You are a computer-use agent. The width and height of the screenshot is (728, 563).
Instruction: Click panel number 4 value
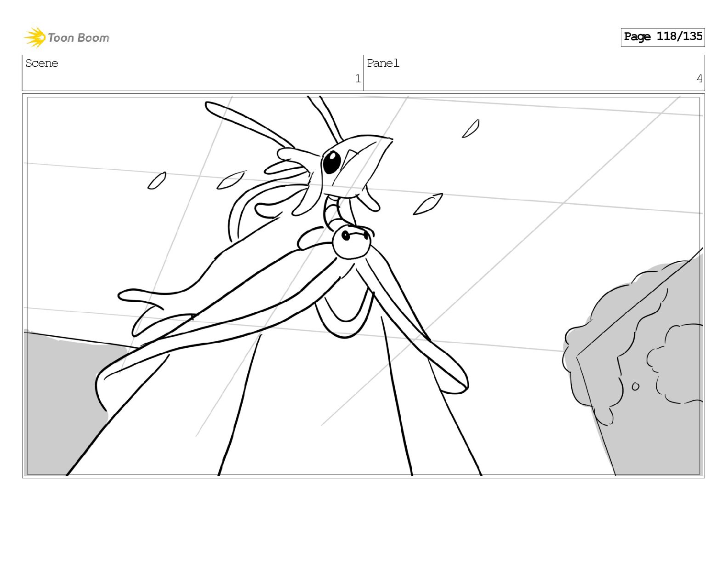[699, 79]
